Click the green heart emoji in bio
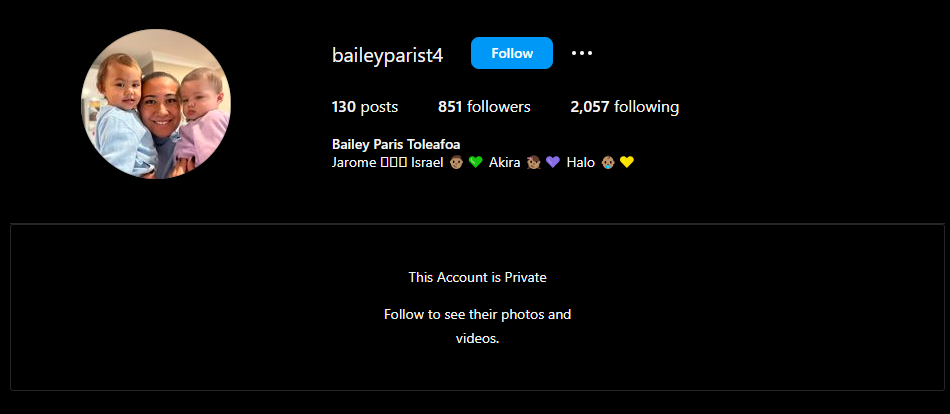 (x=476, y=162)
